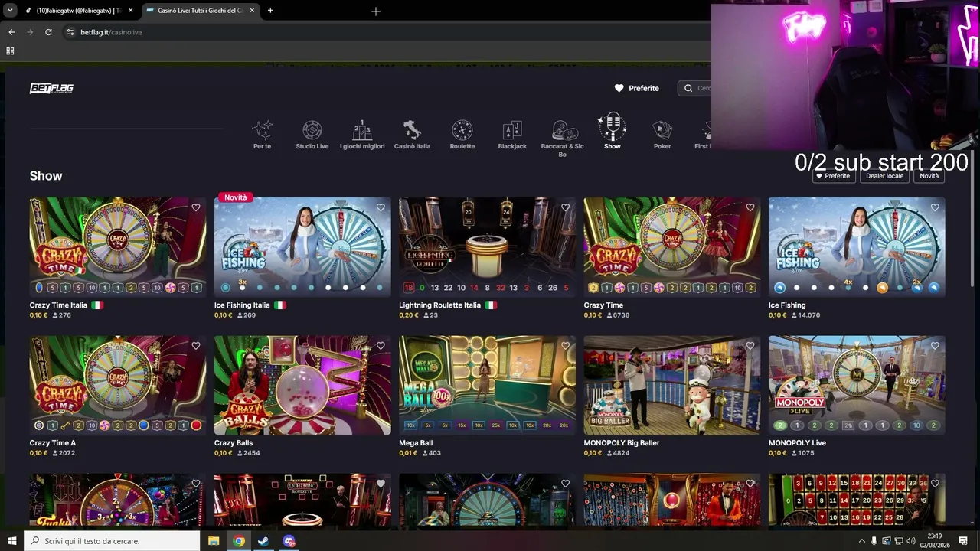Click the search field in header
Image resolution: width=980 pixels, height=551 pixels.
(x=694, y=88)
